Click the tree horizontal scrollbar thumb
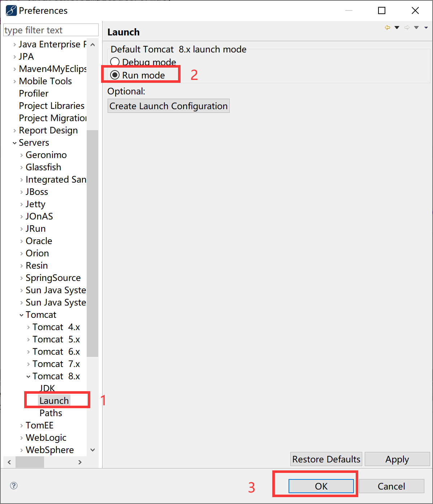Viewport: 433px width, 504px height. coord(30,462)
